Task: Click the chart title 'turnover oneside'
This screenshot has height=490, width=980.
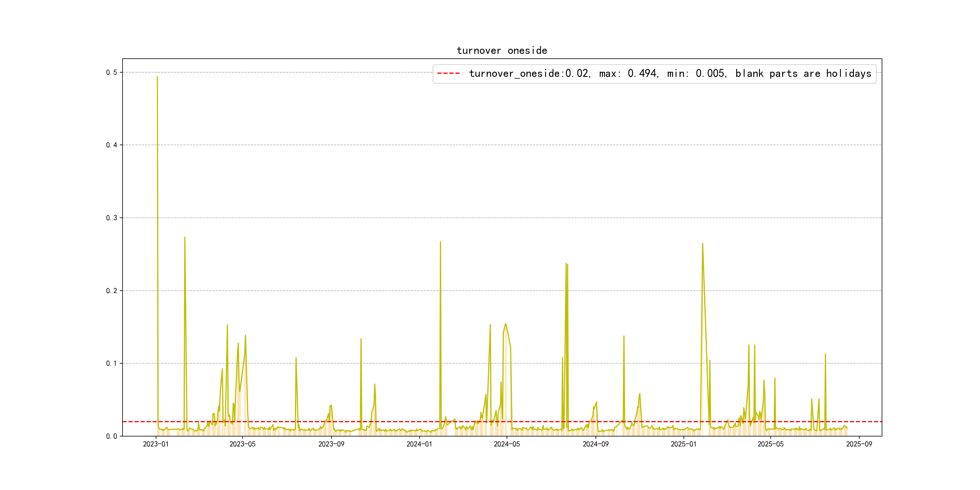Action: [502, 51]
